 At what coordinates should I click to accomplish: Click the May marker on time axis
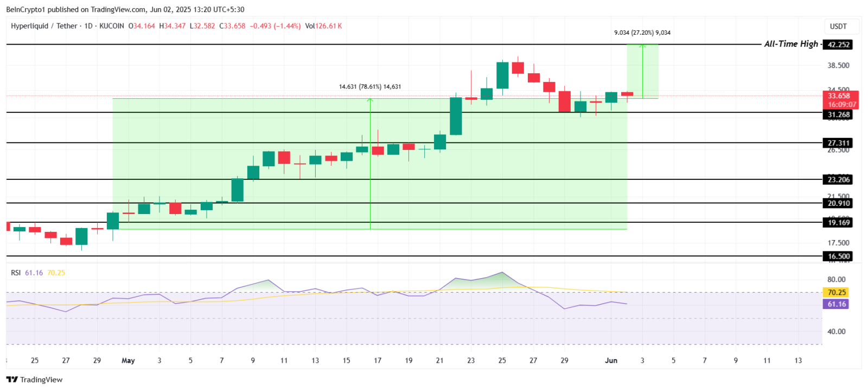click(128, 361)
